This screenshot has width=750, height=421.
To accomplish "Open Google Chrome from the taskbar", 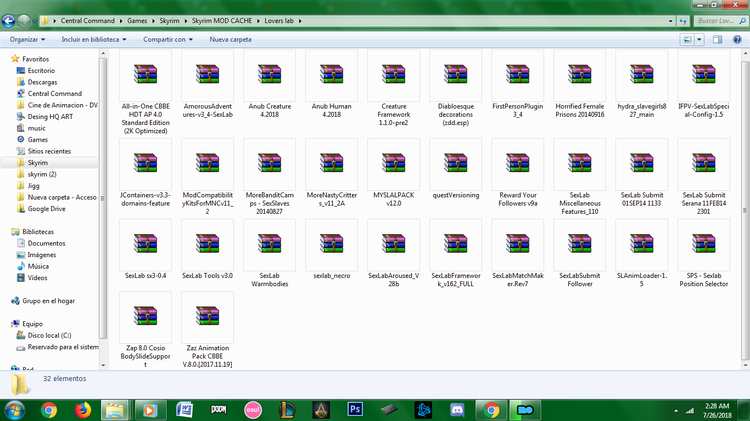I will [48, 410].
